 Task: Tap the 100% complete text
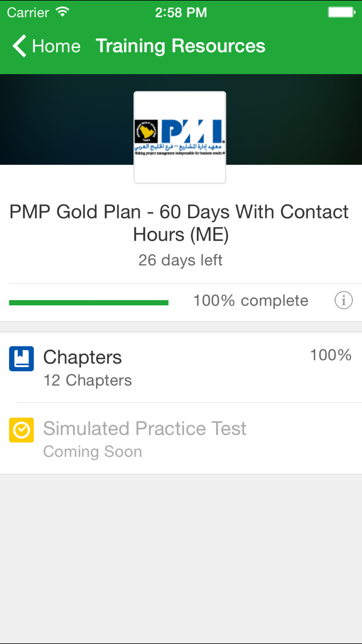pos(251,301)
